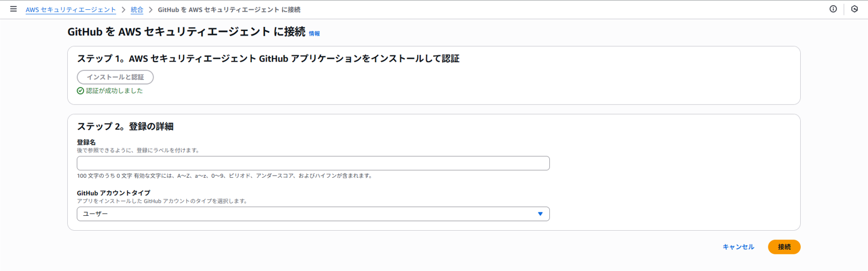Click the アプリをインストールした GitHub アカウント description
This screenshot has width=868, height=271.
tap(162, 201)
